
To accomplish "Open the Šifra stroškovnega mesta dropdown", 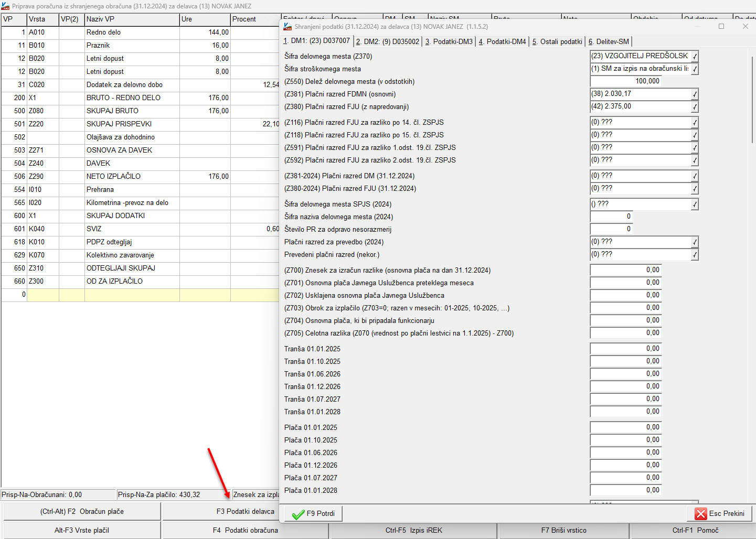I will pos(695,69).
